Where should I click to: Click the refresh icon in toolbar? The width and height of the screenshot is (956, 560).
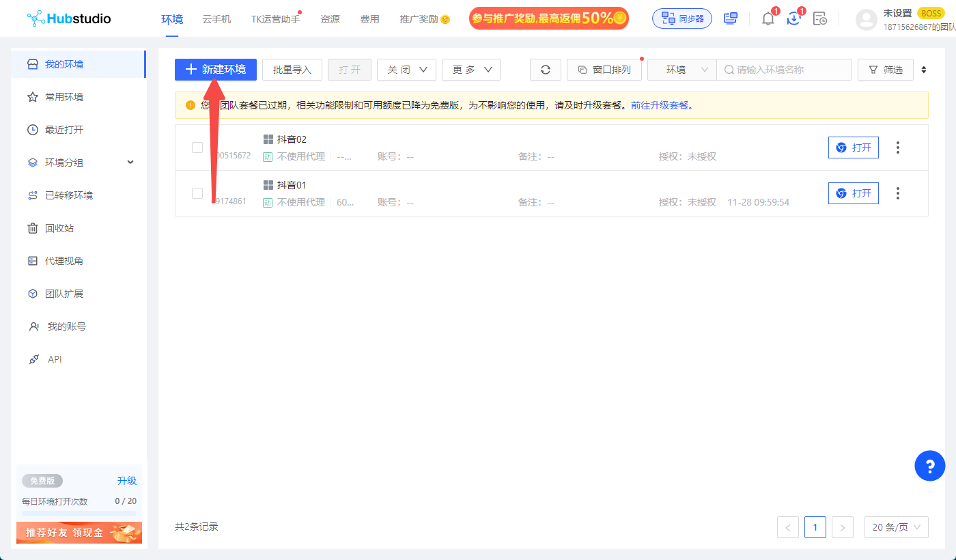click(x=545, y=70)
